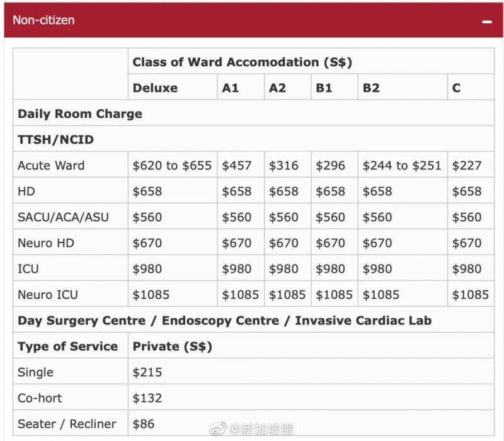Collapse the Non-citizen section minus icon
Image resolution: width=504 pixels, height=441 pixels.
[486, 21]
